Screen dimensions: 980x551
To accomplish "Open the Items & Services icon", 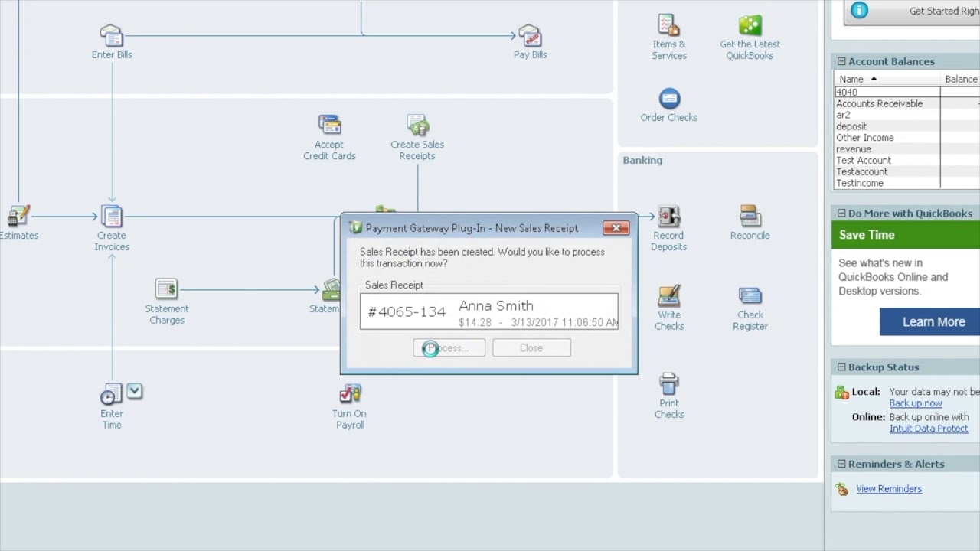I will [669, 24].
